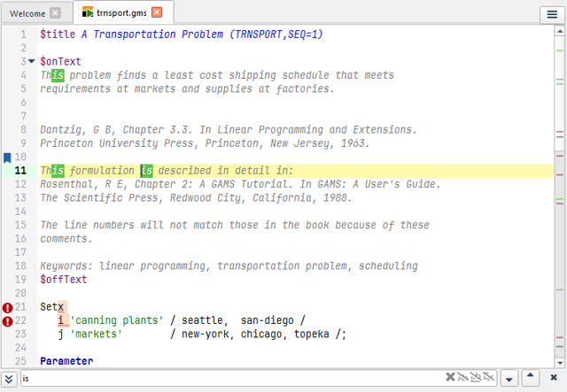Click the scrollbar up arrow
Screen dimensions: 567x392
tap(559, 32)
